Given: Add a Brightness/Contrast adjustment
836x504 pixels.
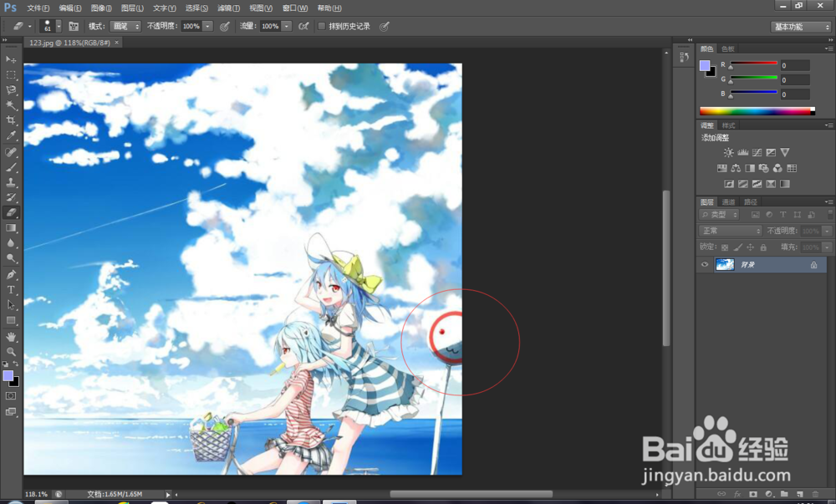Looking at the screenshot, I should 728,152.
